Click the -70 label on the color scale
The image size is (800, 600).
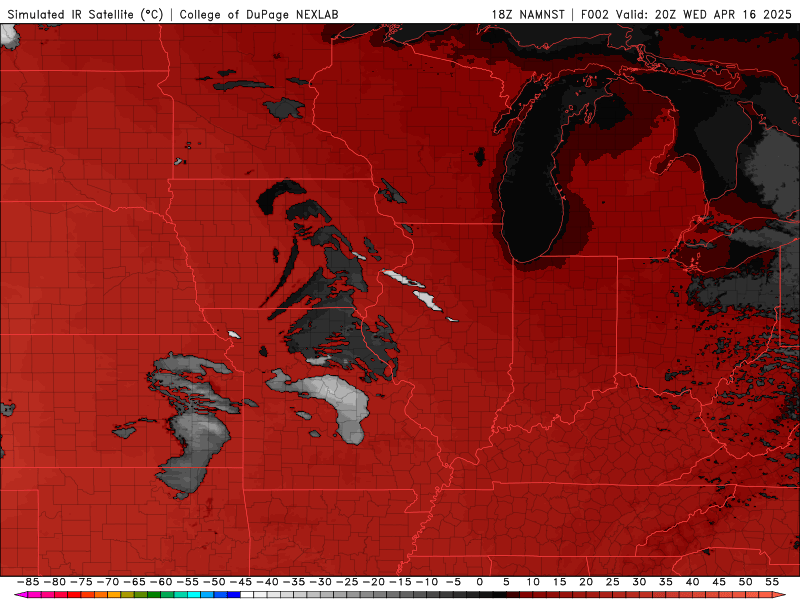(108, 582)
